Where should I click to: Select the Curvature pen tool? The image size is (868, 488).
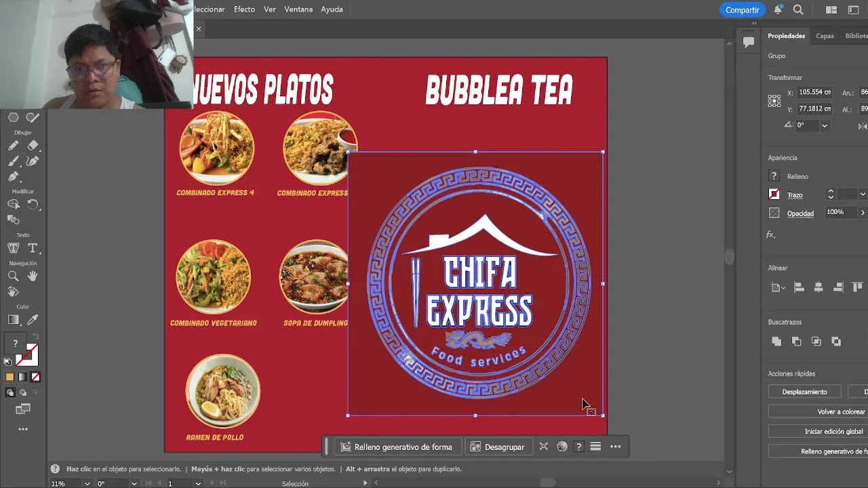pyautogui.click(x=33, y=161)
